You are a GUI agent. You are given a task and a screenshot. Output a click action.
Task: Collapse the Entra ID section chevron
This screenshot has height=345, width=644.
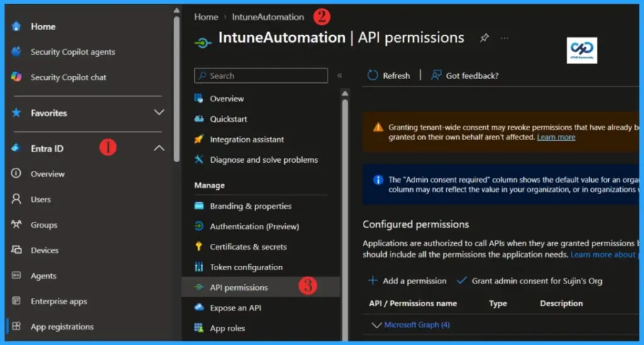[x=159, y=148]
